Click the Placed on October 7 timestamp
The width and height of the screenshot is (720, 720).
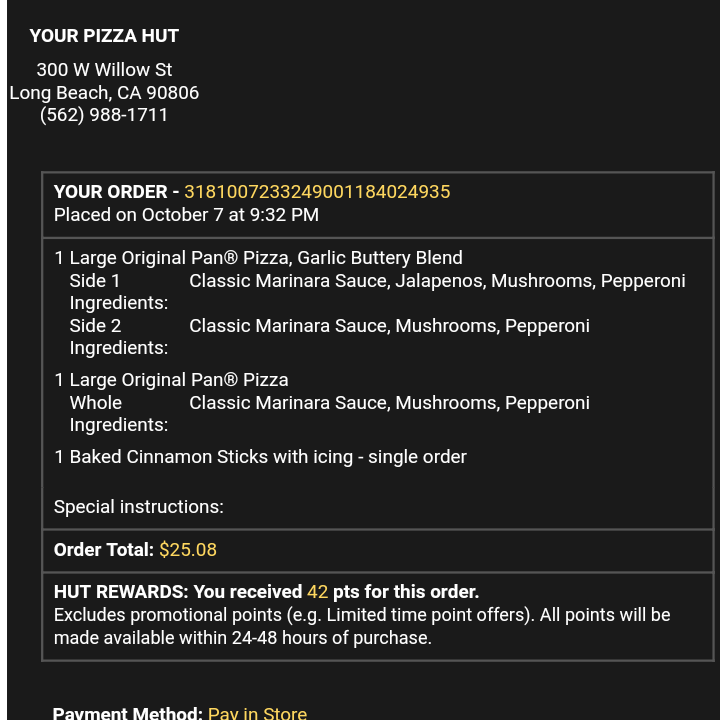tap(186, 215)
